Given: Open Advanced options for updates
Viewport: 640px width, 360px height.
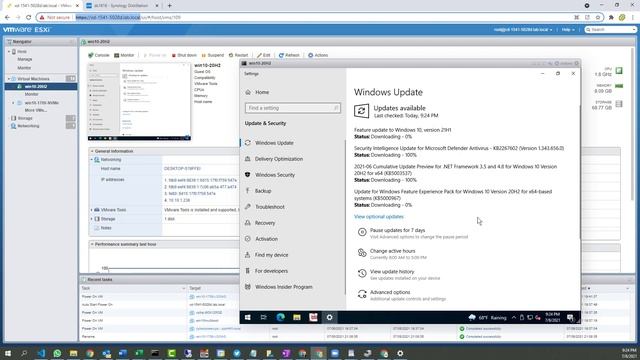Looking at the screenshot, I should pyautogui.click(x=390, y=292).
